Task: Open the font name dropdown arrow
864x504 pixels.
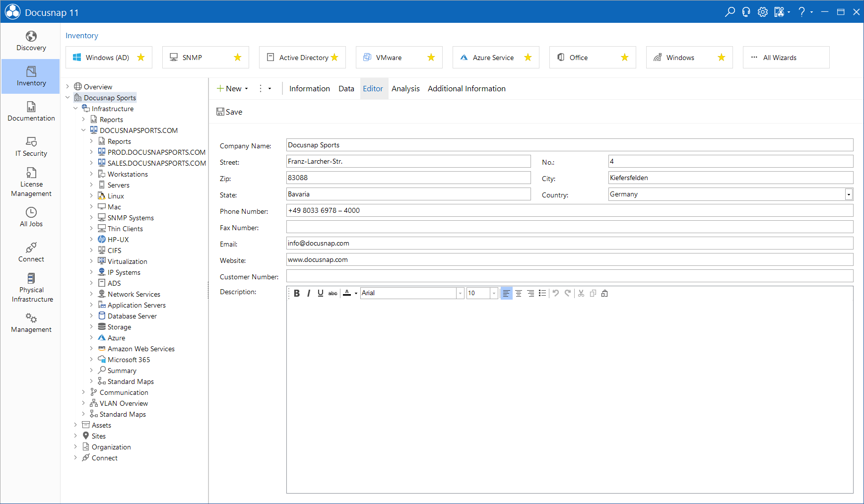Action: pos(460,293)
